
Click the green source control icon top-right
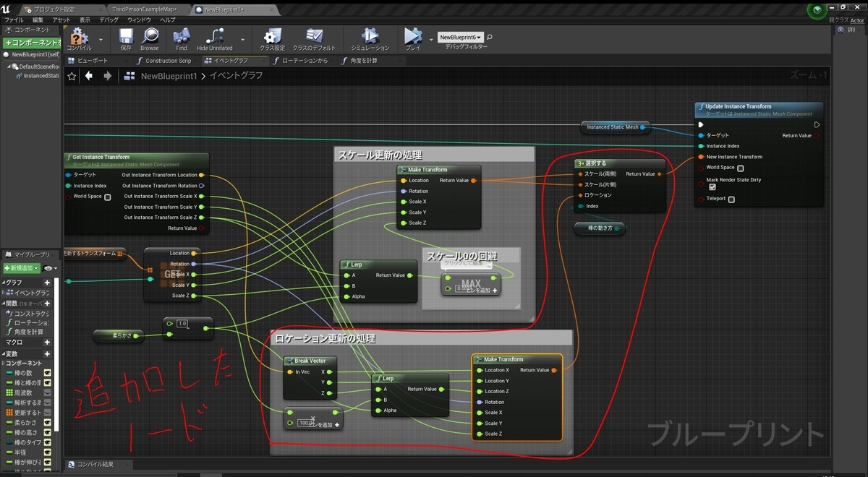pos(817,9)
